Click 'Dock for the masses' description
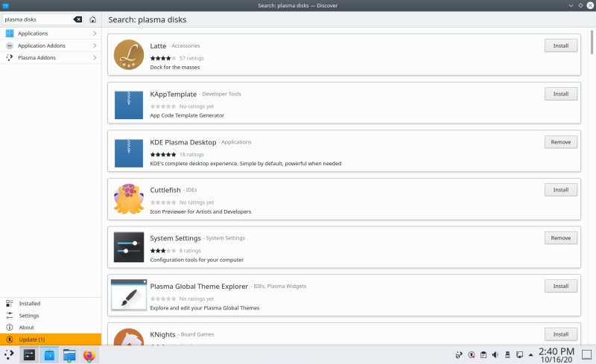Screen dimensions: 596x364 coord(175,67)
